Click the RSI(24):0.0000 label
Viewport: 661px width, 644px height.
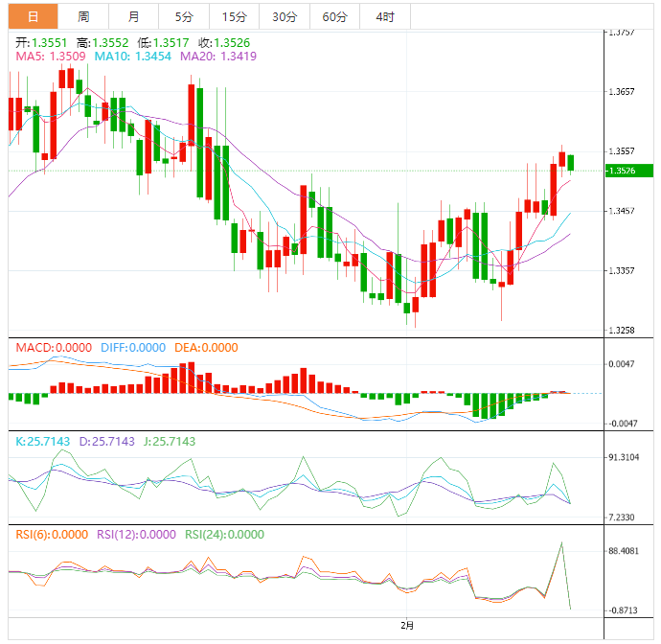tap(225, 535)
